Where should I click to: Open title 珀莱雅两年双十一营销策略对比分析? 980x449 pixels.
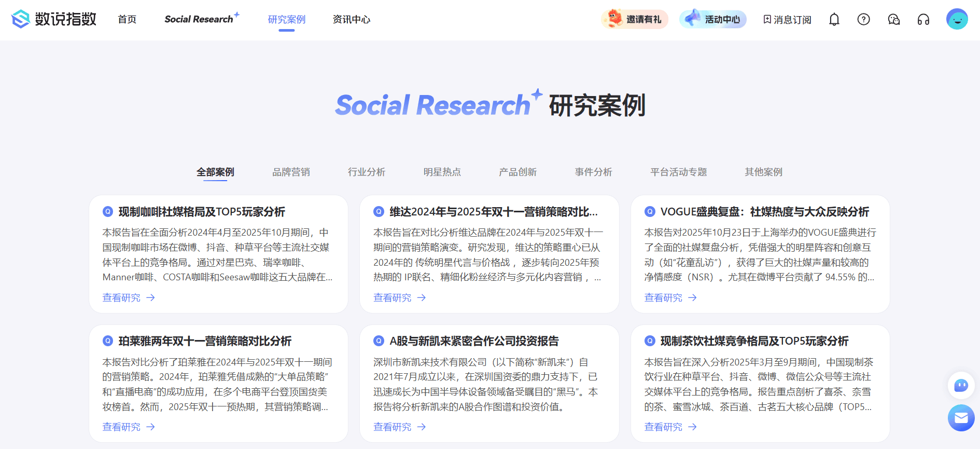pos(205,341)
